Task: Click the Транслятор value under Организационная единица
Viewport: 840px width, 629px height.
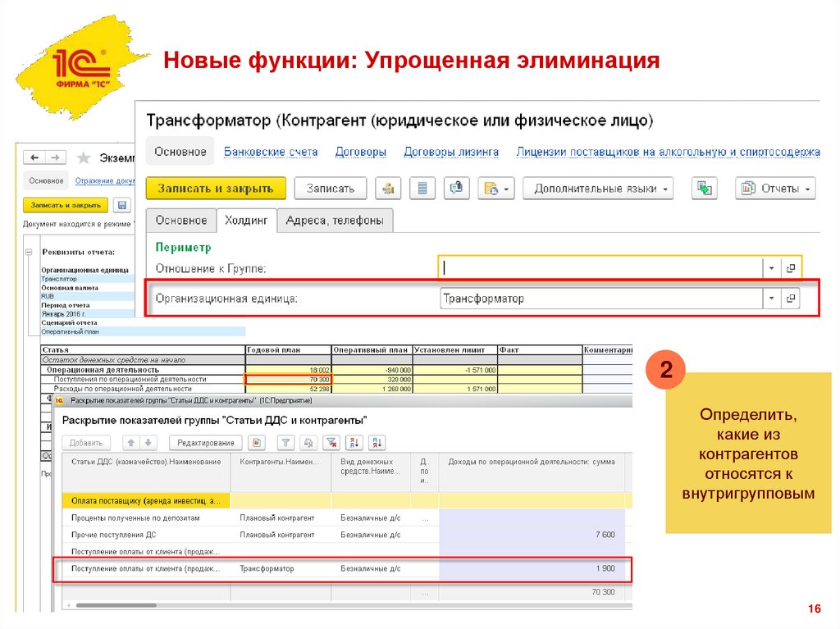Action: click(87, 279)
